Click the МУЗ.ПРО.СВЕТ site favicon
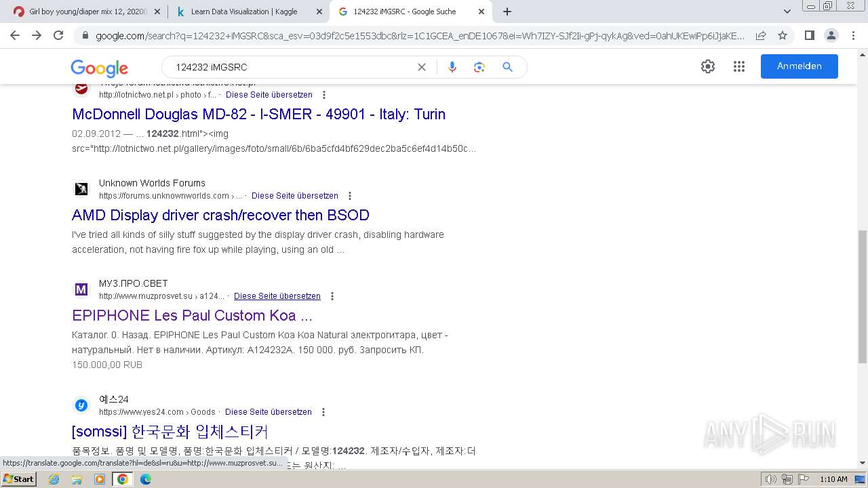The width and height of the screenshot is (868, 488). tap(81, 289)
